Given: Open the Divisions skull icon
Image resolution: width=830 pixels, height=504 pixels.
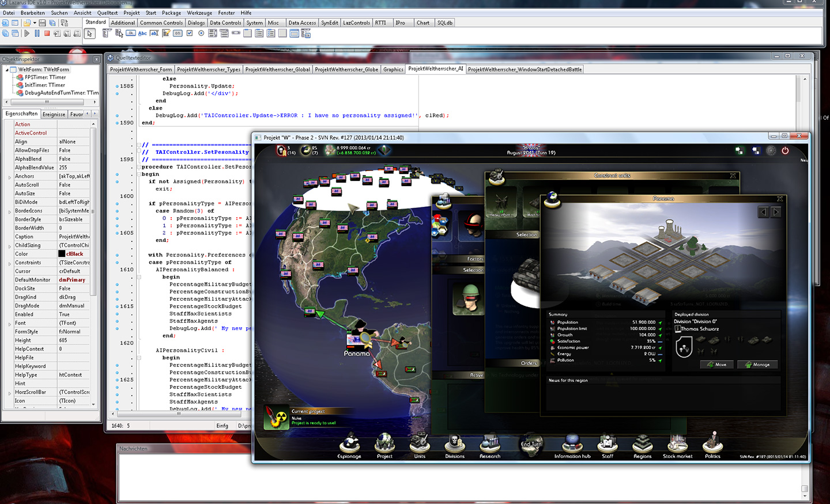Looking at the screenshot, I should pyautogui.click(x=455, y=445).
